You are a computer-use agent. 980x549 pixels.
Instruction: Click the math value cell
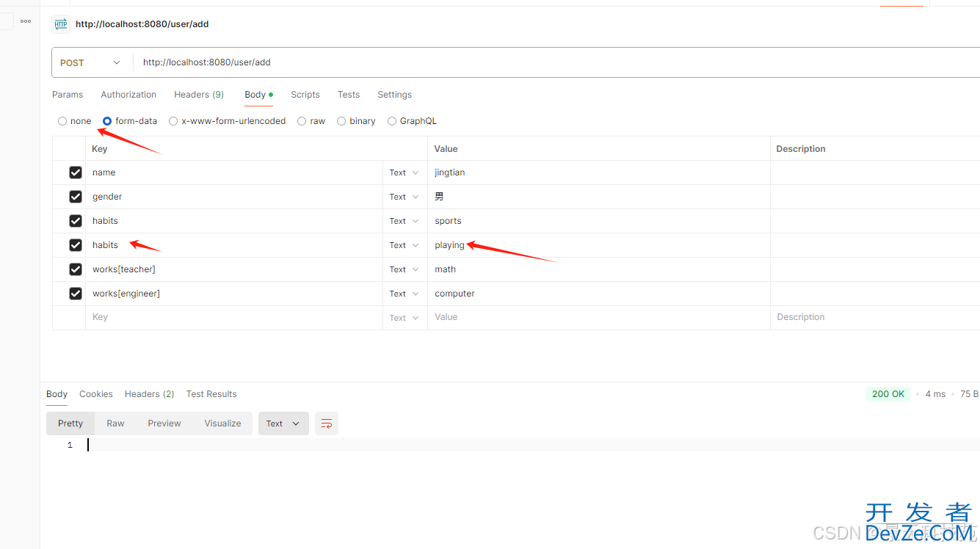(599, 269)
